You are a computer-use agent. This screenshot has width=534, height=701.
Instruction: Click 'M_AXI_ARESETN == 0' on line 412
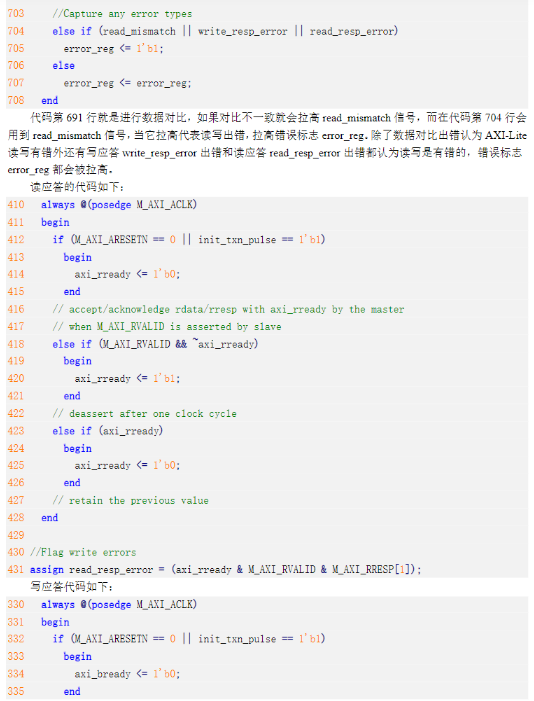tap(125, 240)
